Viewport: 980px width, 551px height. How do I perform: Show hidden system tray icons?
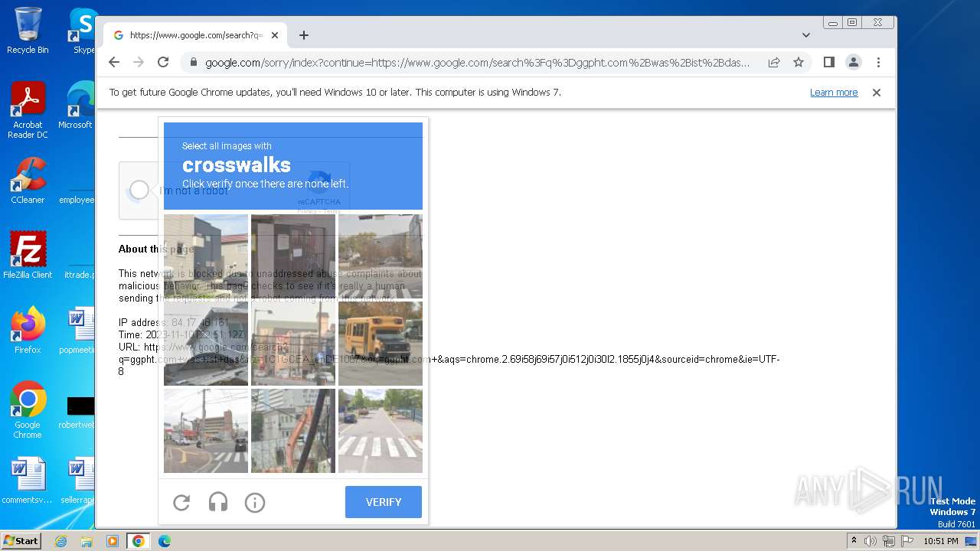point(854,541)
